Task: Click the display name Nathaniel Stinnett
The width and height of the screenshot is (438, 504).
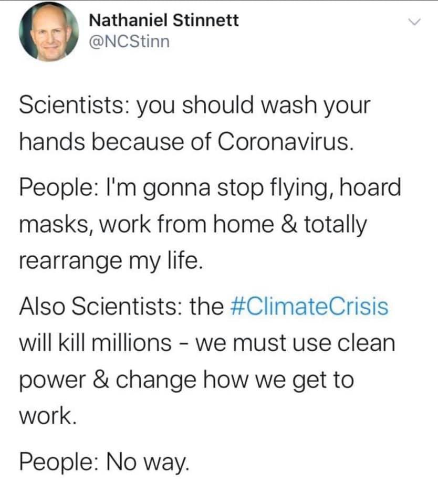Action: [x=164, y=20]
